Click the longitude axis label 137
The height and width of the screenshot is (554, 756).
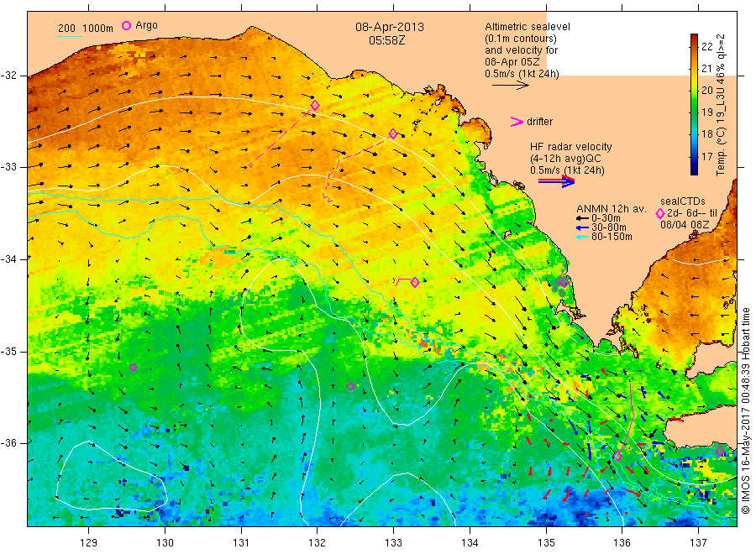pyautogui.click(x=698, y=543)
